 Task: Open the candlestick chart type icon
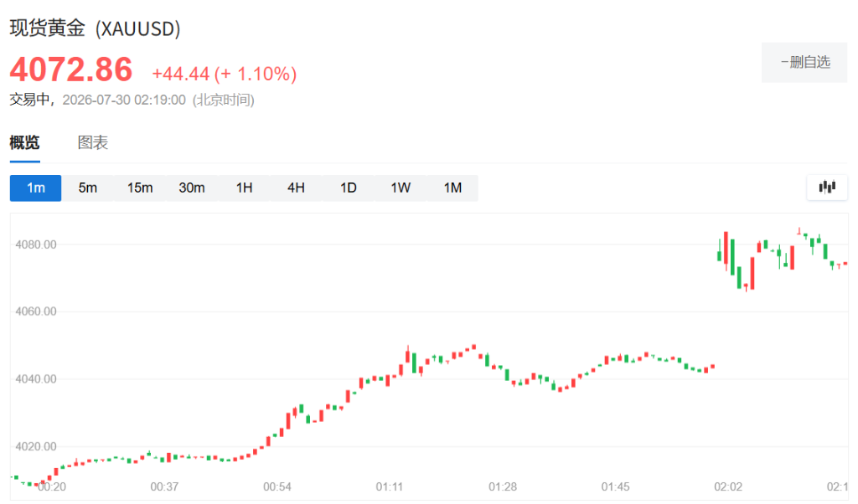point(827,188)
